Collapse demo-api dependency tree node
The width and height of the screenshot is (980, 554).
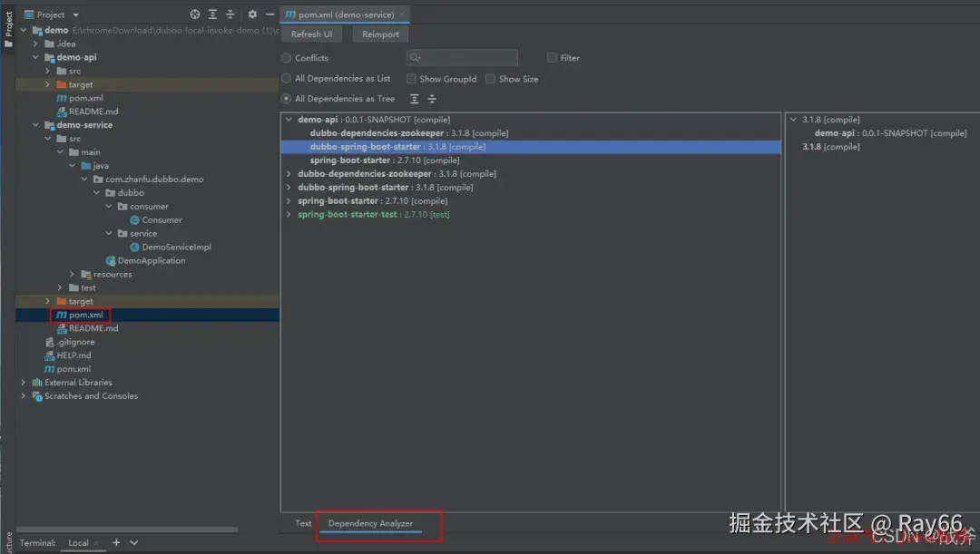[289, 120]
